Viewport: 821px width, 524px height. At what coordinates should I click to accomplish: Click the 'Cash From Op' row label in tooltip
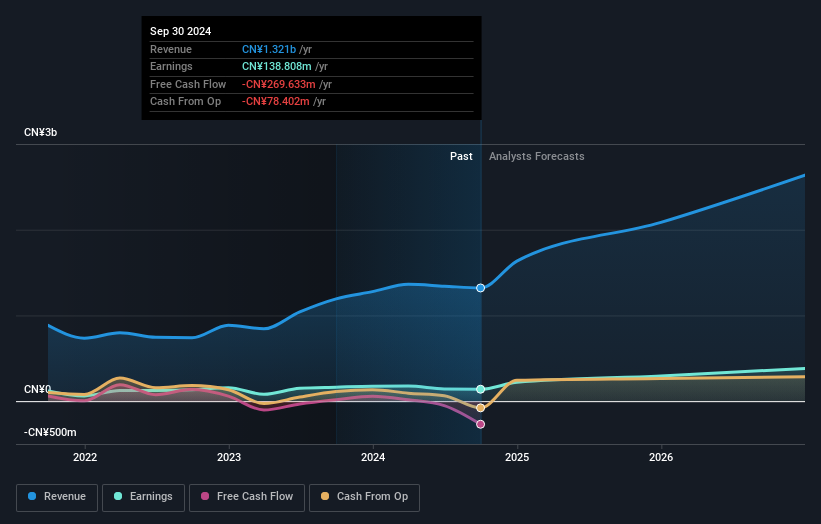click(x=185, y=102)
